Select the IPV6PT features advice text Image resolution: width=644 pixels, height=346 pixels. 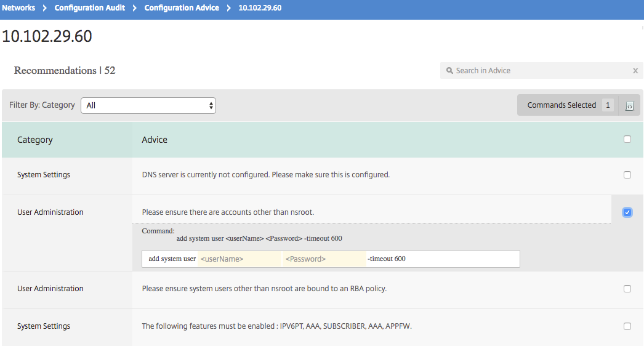click(x=277, y=326)
